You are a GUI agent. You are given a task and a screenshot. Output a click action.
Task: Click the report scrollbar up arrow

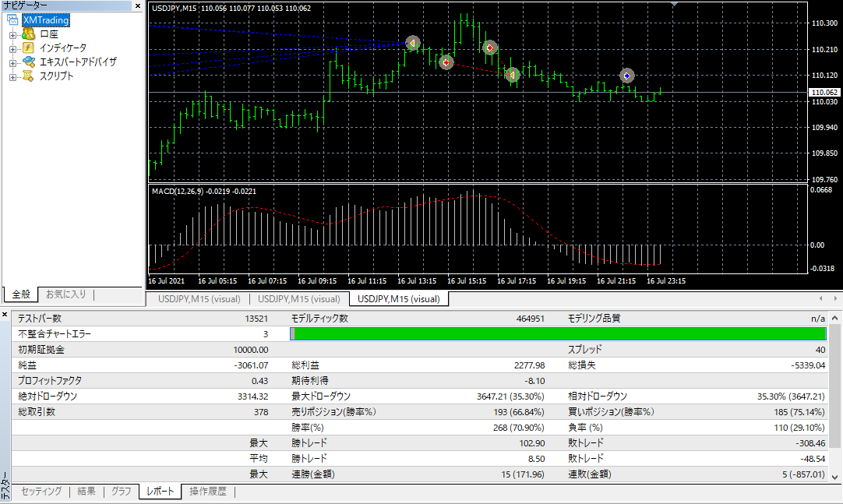point(835,318)
